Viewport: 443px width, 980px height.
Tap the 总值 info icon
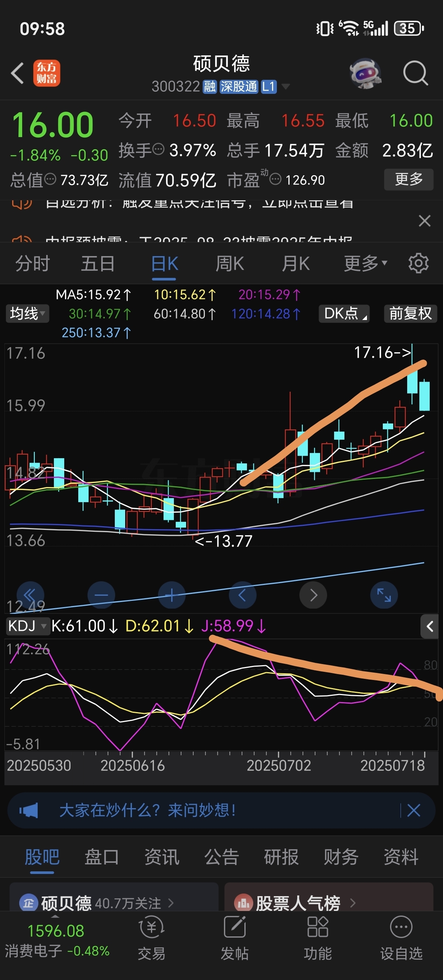pyautogui.click(x=50, y=178)
